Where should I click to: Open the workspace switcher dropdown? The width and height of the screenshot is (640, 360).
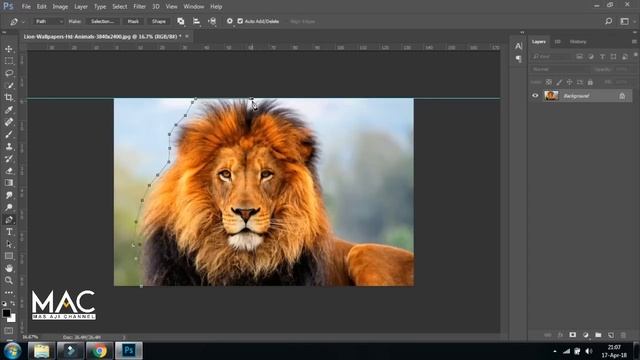click(626, 21)
